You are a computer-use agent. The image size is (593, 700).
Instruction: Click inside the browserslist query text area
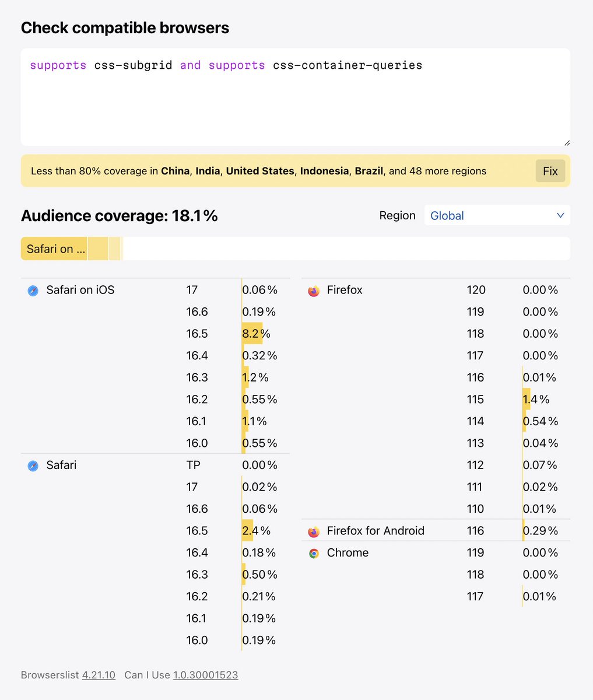(295, 99)
